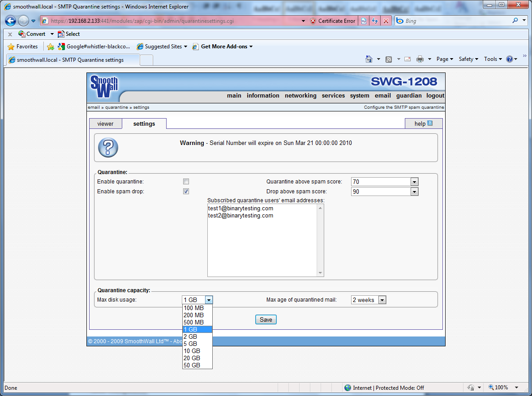Image resolution: width=532 pixels, height=396 pixels.
Task: Choose 50 GB disk usage option
Action: (x=197, y=365)
